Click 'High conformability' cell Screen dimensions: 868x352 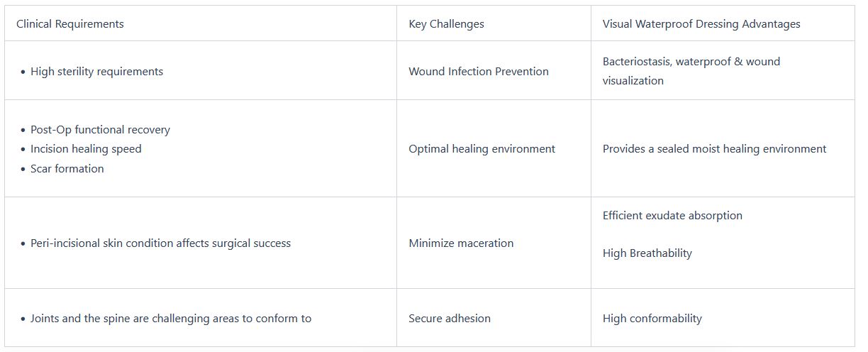click(652, 319)
